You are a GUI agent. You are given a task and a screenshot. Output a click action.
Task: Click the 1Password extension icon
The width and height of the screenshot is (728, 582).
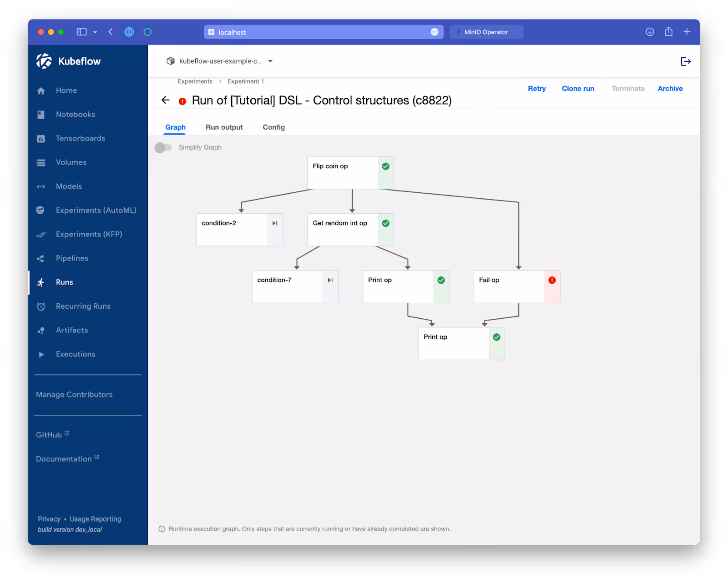pyautogui.click(x=129, y=32)
